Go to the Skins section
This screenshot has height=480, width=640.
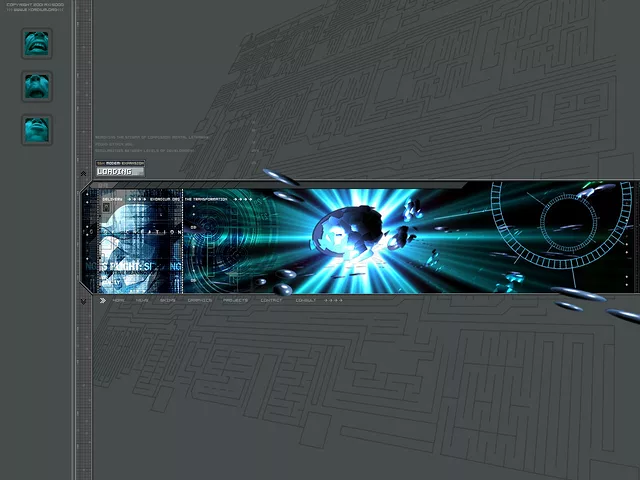click(x=167, y=300)
